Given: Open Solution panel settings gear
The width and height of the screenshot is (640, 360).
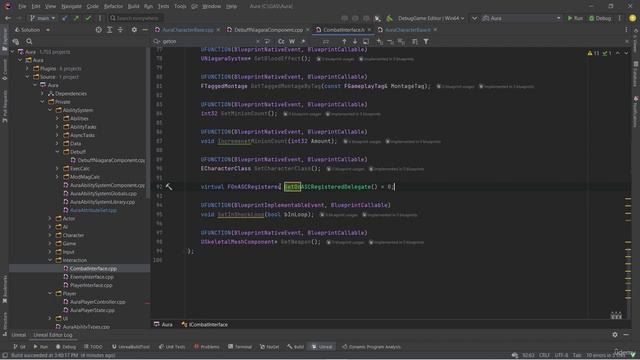Looking at the screenshot, I should 134,30.
